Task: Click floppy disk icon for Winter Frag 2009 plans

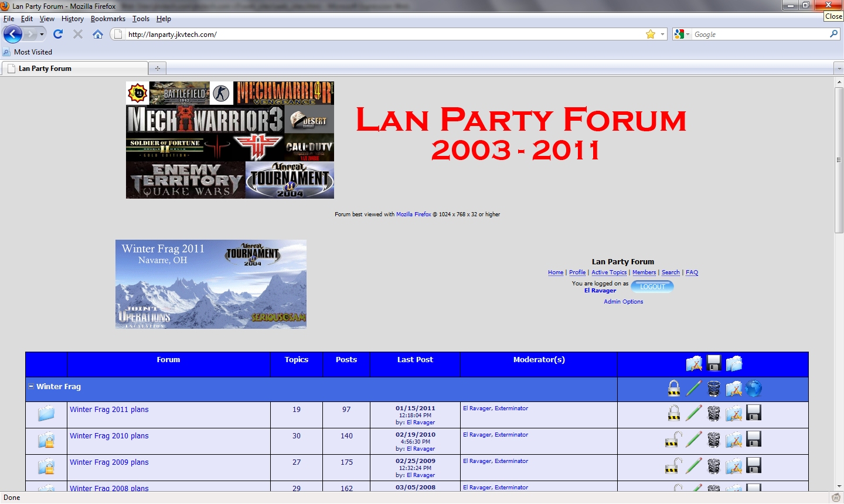Action: (754, 466)
